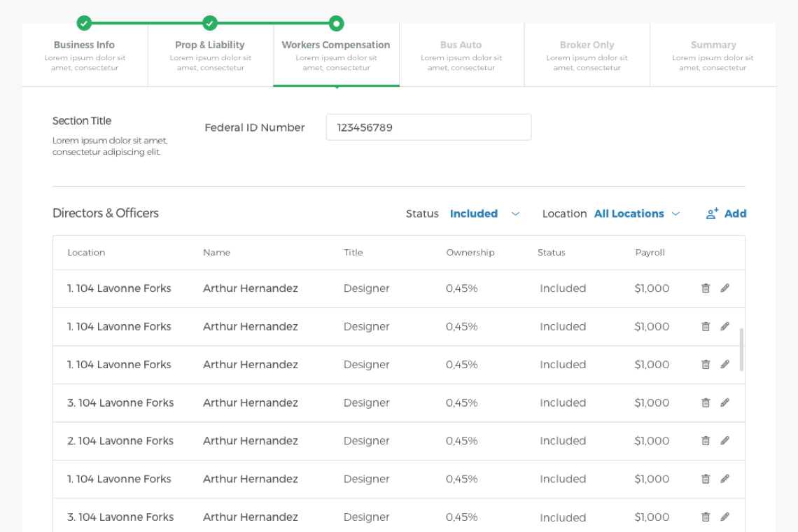Click the green checkmark above Prop & Liability
Image resolution: width=798 pixels, height=532 pixels.
click(210, 23)
